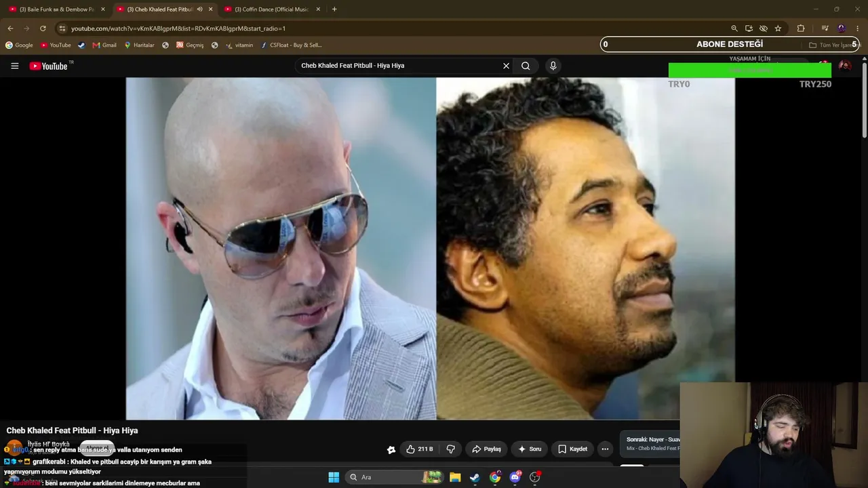Open the Haritalar bookmark
Screen dimensions: 868x488
tap(139, 45)
